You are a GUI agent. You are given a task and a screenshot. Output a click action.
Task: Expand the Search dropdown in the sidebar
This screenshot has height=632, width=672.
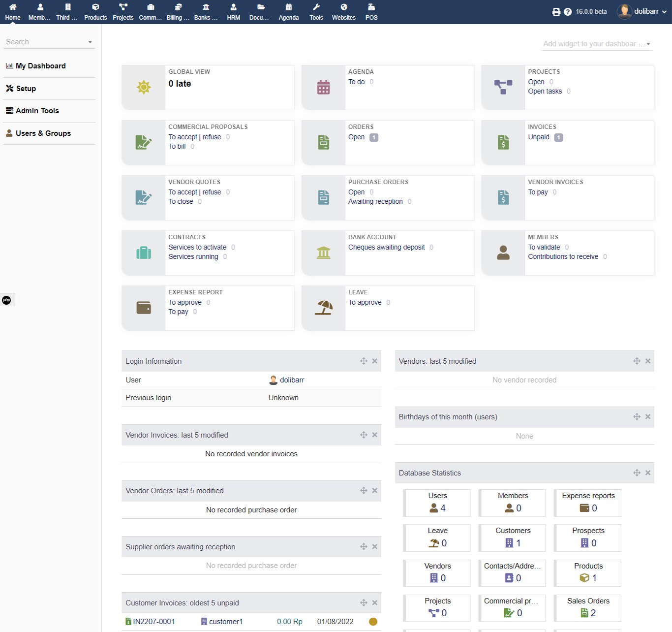pos(90,42)
